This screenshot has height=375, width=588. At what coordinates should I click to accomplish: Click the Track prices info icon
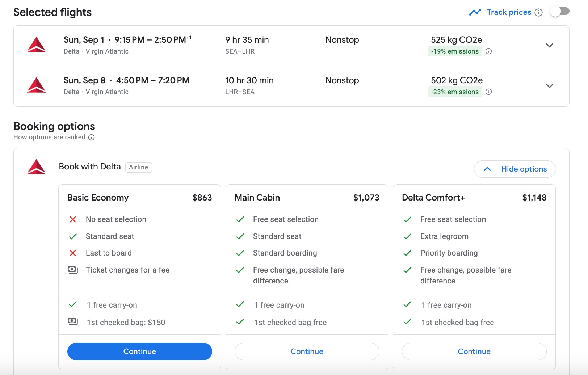click(x=539, y=13)
